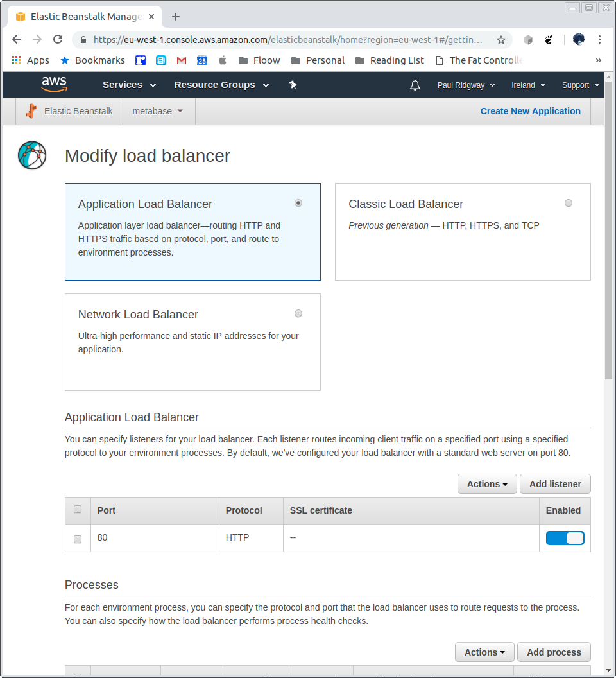Select the Application Load Balancer radio button
This screenshot has width=616, height=678.
coord(298,204)
